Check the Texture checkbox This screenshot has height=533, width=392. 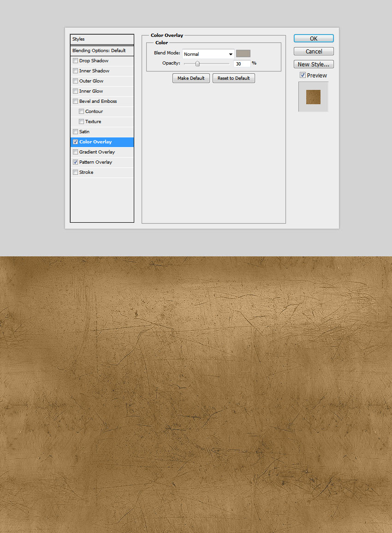(x=81, y=122)
